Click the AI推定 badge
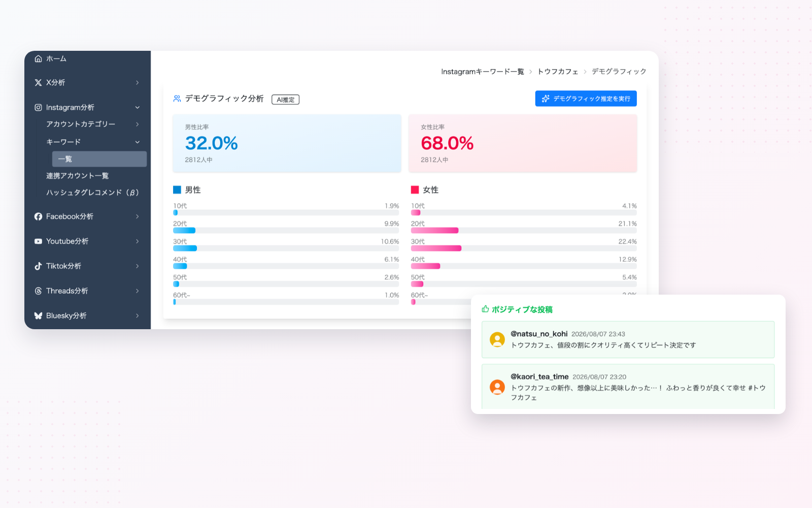 tap(285, 100)
